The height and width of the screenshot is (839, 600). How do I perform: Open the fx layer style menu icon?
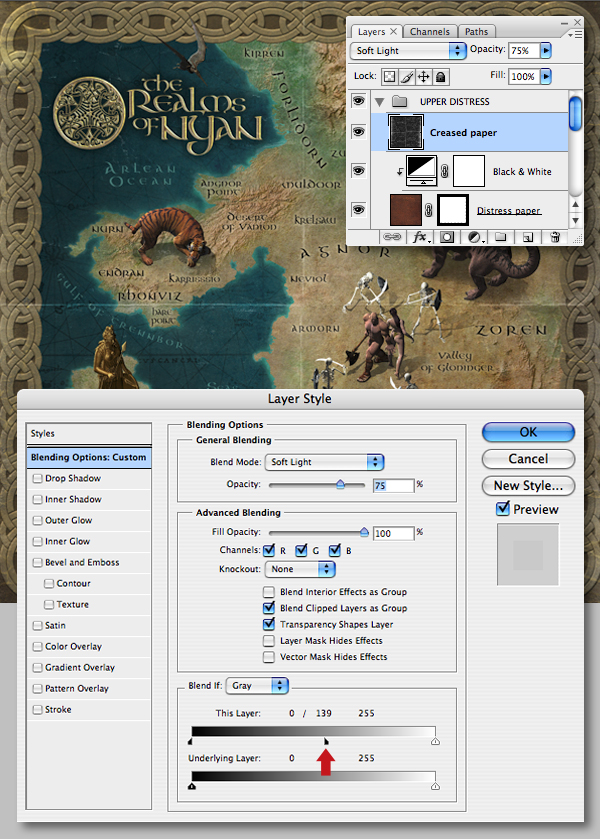coord(420,237)
